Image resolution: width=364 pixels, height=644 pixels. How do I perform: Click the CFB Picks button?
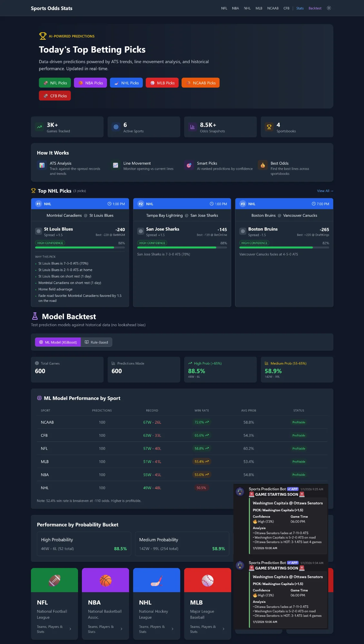pyautogui.click(x=55, y=96)
